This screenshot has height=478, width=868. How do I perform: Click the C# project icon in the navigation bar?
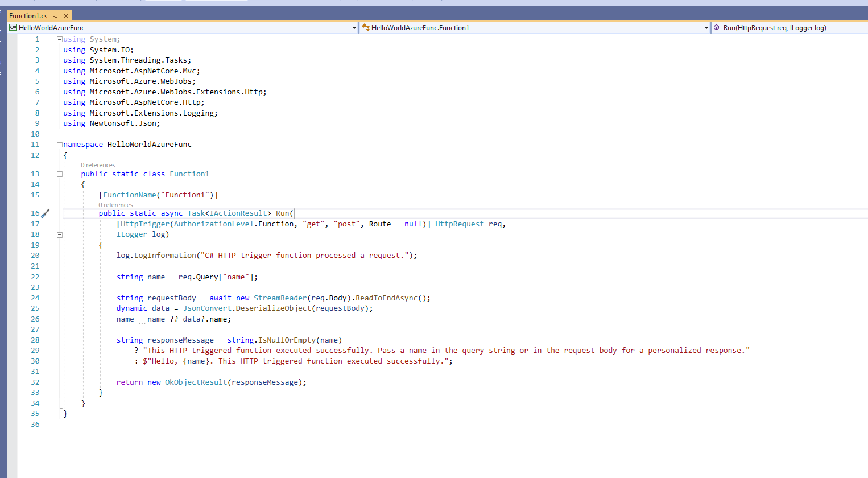(x=13, y=27)
